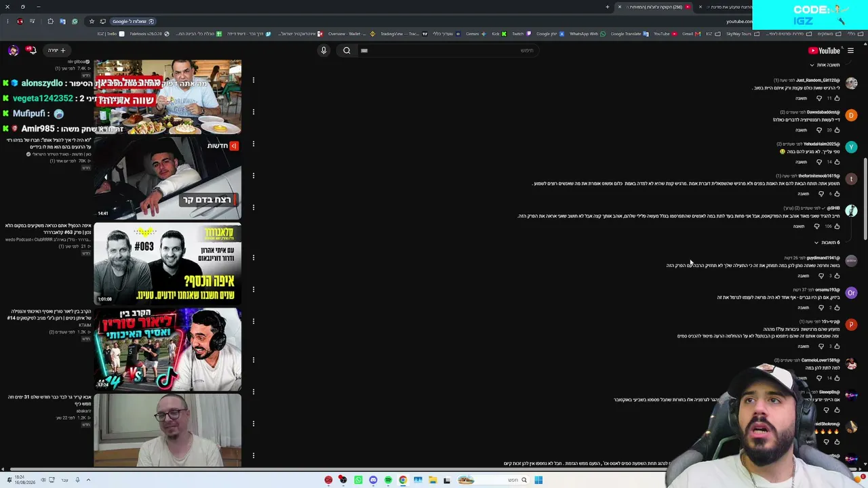
Task: Open the Windows Start menu
Action: [538, 480]
